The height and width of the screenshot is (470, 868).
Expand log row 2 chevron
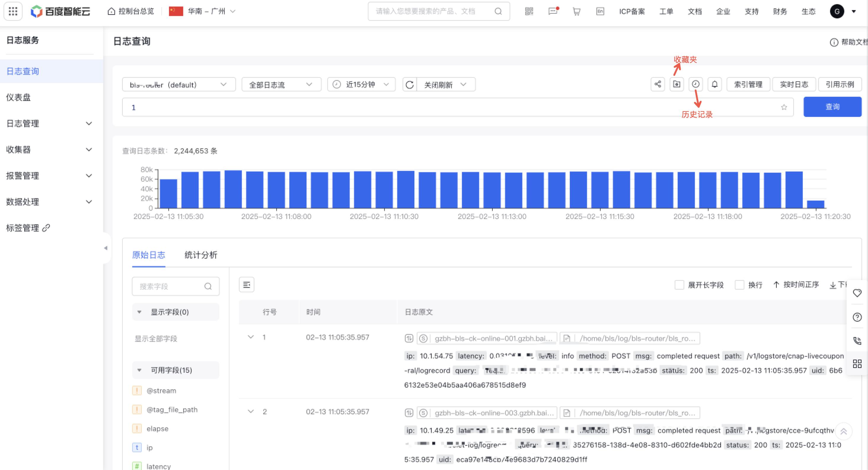pyautogui.click(x=251, y=411)
